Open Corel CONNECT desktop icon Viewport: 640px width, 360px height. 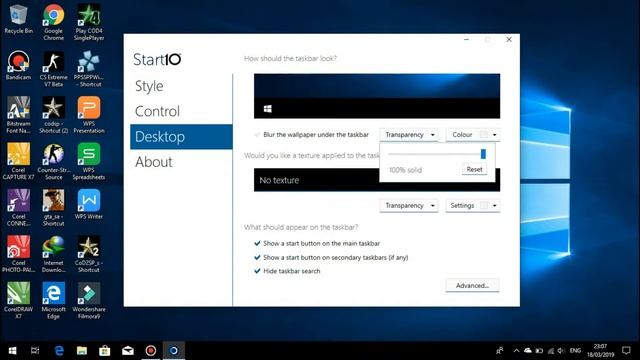(x=18, y=208)
